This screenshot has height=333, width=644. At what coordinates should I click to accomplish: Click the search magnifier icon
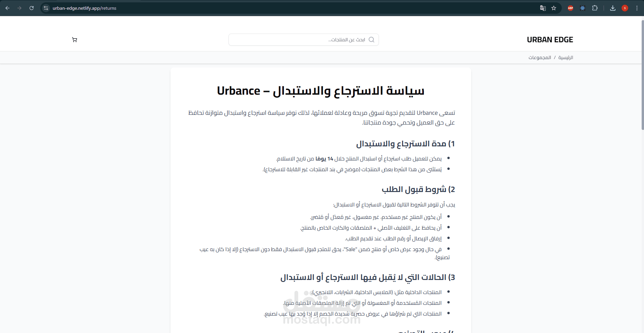click(371, 40)
